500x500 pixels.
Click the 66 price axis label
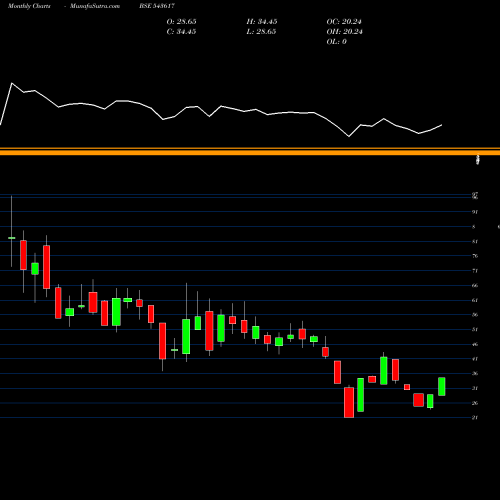coord(475,285)
